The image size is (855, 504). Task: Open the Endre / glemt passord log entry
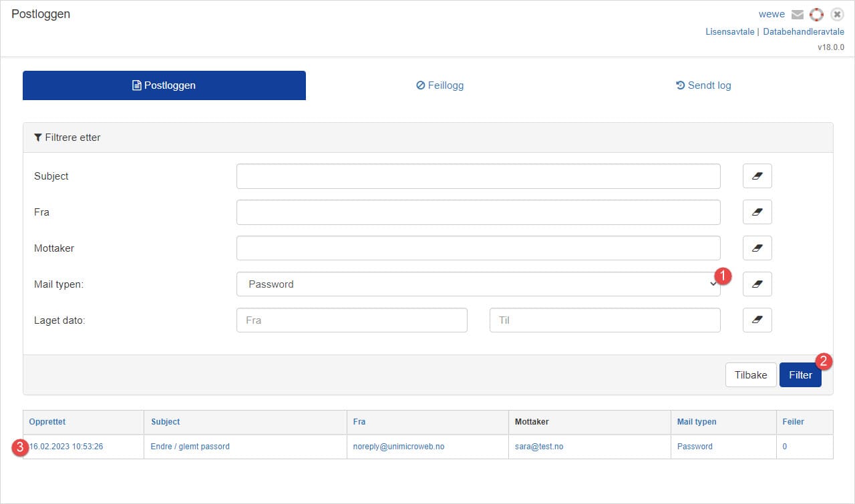[x=190, y=447]
